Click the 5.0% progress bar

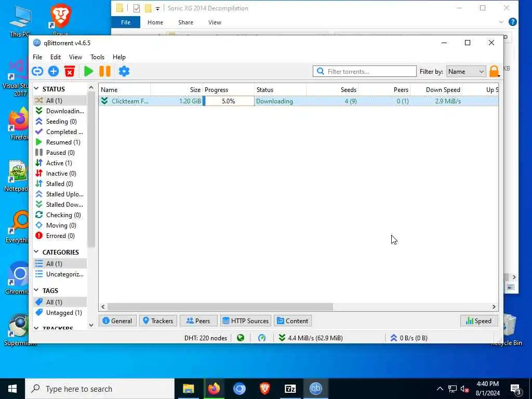229,101
